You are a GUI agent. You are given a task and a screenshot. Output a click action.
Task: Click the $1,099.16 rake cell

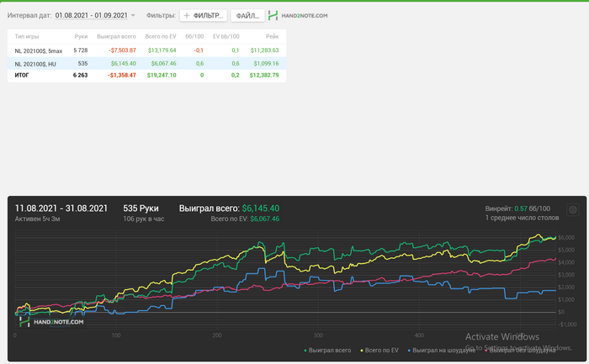[266, 63]
